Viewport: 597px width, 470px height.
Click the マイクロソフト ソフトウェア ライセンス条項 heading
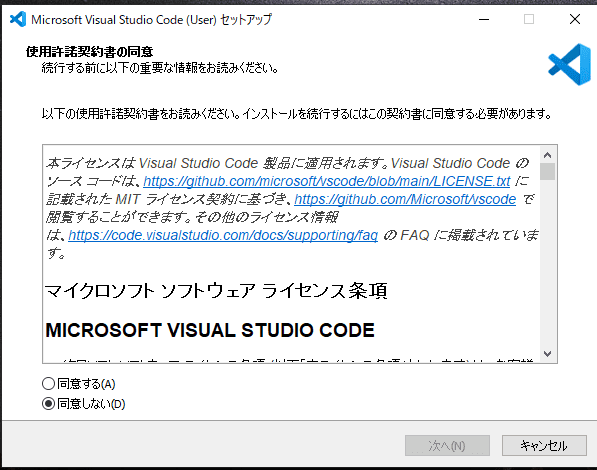pos(216,291)
